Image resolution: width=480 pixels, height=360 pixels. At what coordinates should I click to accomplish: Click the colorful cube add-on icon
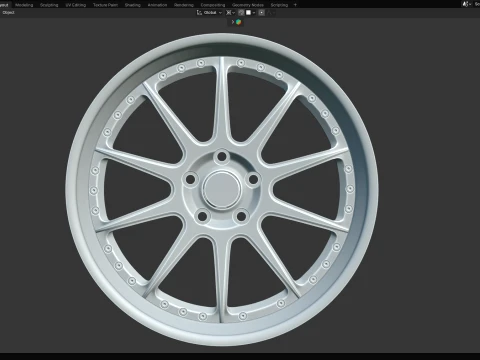point(239,22)
